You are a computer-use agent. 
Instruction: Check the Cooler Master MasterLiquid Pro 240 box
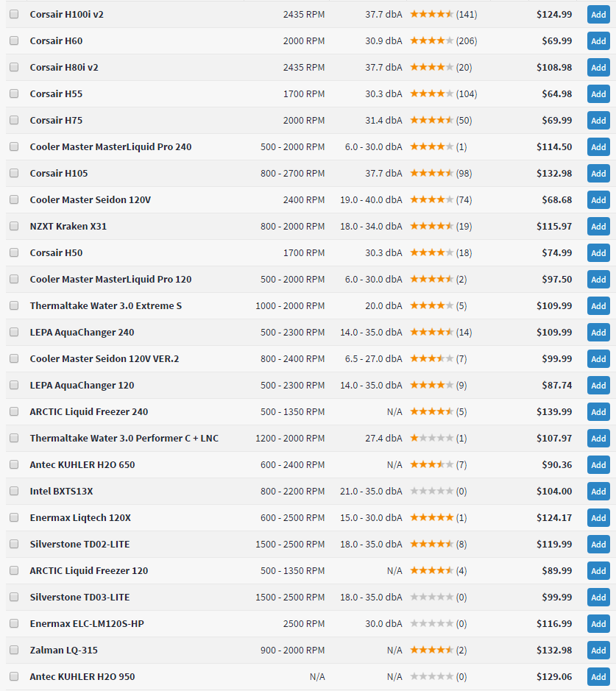14,146
